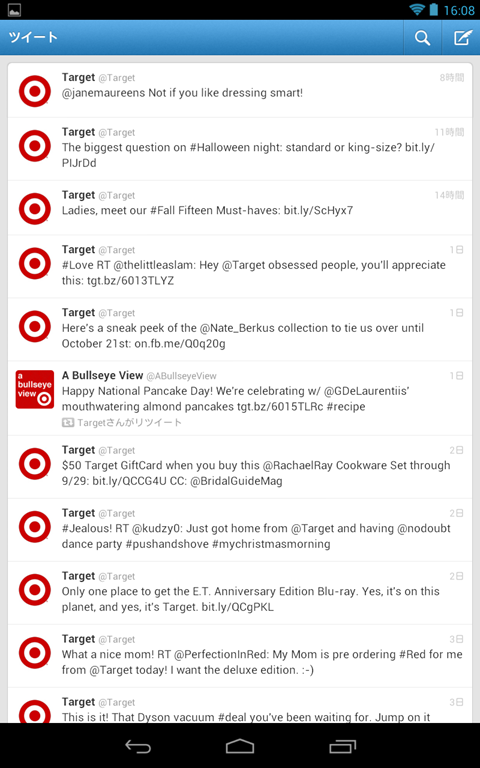
Task: Tap the #pushandshove hashtag
Action: [167, 544]
